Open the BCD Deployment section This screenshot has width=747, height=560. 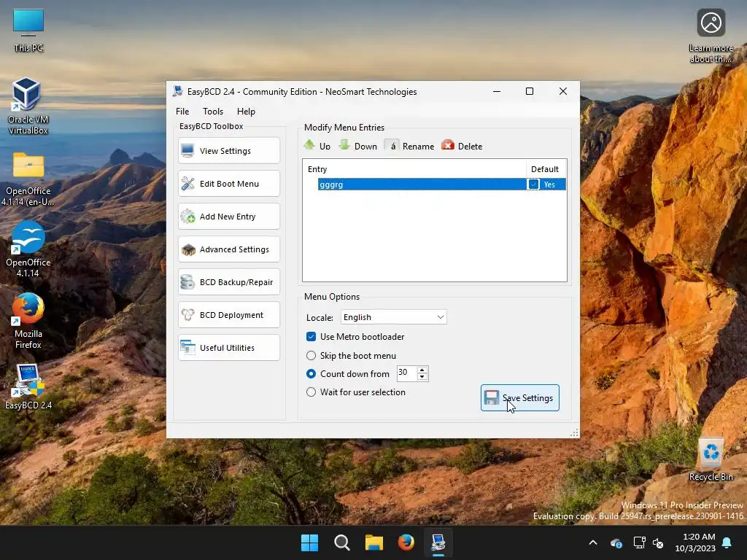[228, 315]
